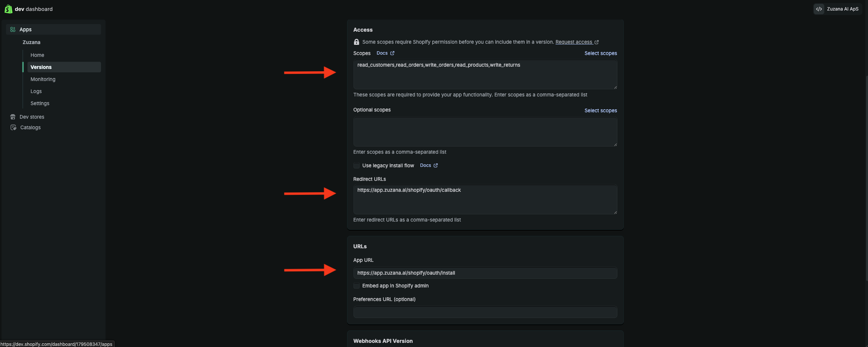The width and height of the screenshot is (868, 347).
Task: Click the lock icon in Access section
Action: coord(357,42)
